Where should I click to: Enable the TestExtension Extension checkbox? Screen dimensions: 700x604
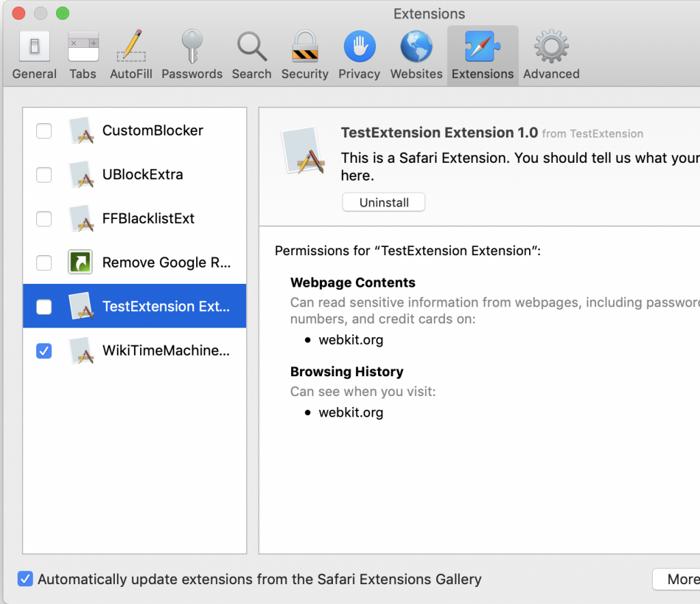(x=44, y=307)
